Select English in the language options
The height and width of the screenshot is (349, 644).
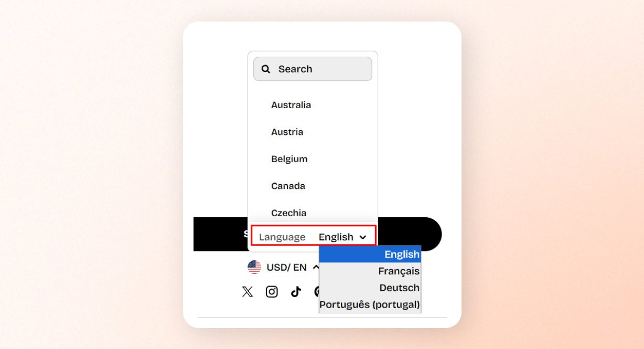point(370,255)
